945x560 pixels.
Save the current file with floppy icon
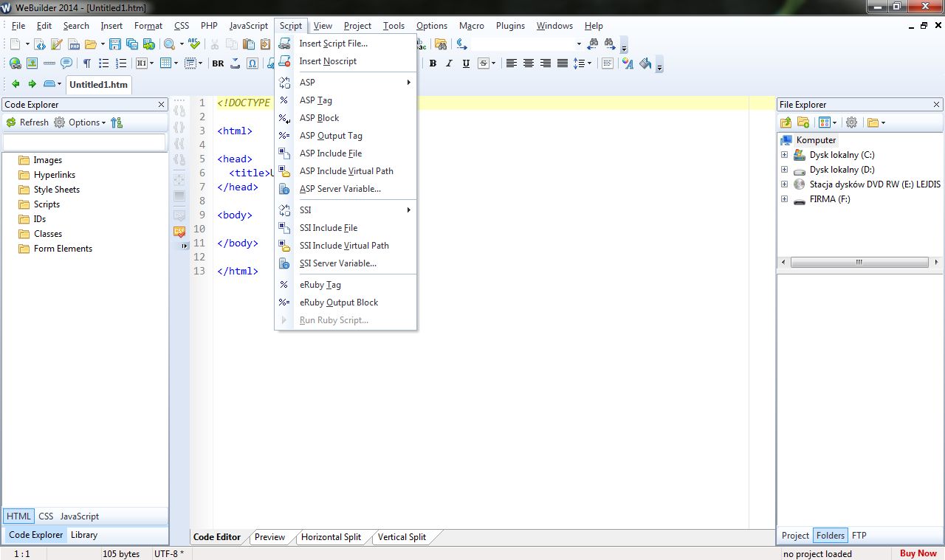click(115, 44)
